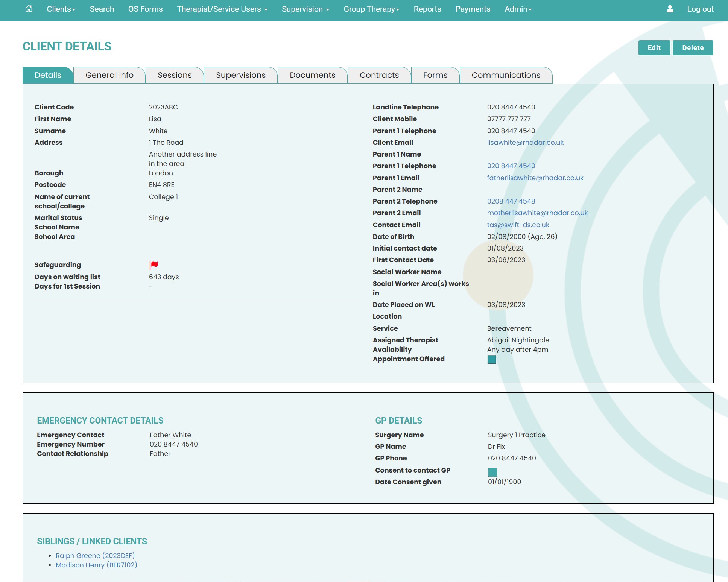728x582 pixels.
Task: Click GP name Dr Fix
Action: coord(496,447)
